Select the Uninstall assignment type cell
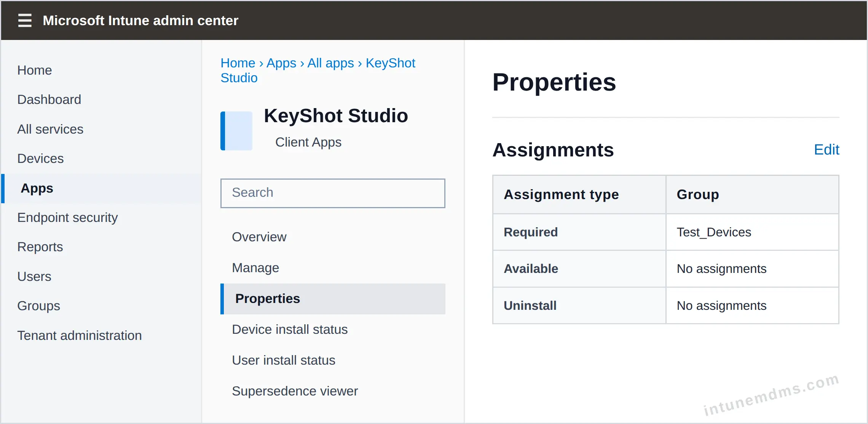Viewport: 868px width, 424px height. click(x=579, y=306)
